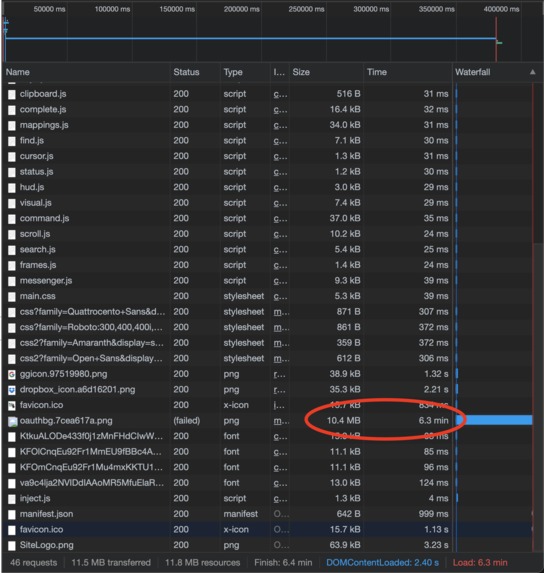544x573 pixels.
Task: Open the initiator link for oauthbg.7cea617a.png
Action: [281, 421]
